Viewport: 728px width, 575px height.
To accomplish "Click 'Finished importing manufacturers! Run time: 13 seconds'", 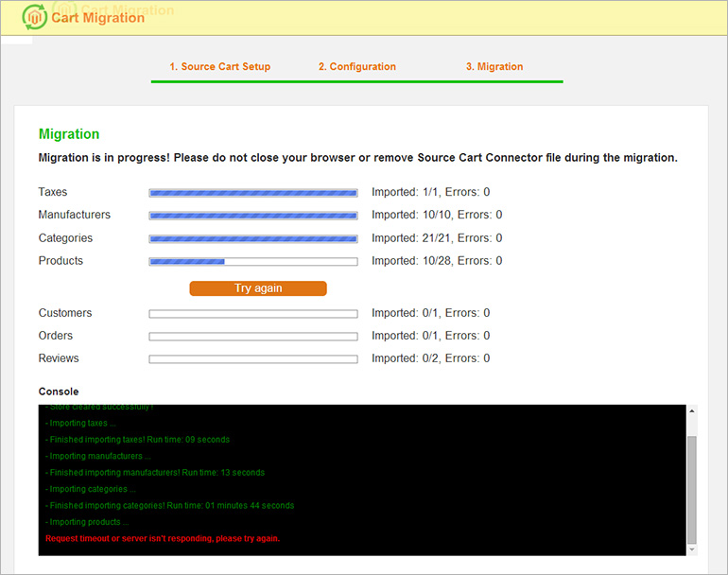I will (155, 472).
